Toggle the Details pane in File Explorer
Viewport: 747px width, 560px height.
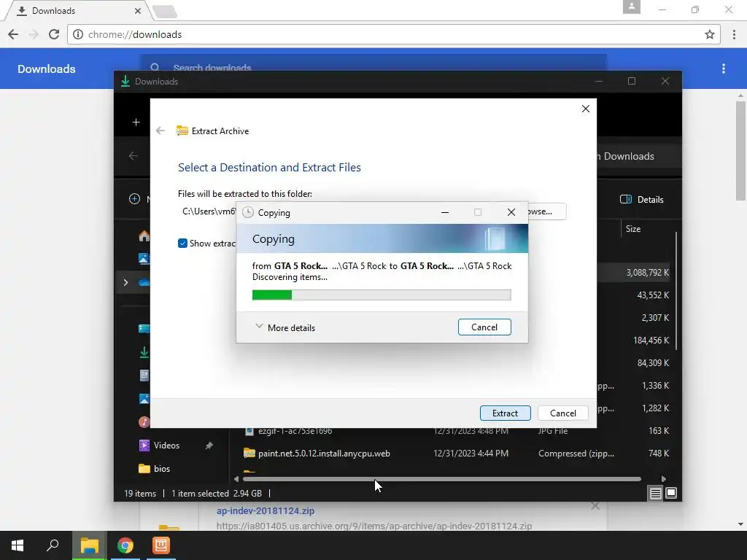642,200
